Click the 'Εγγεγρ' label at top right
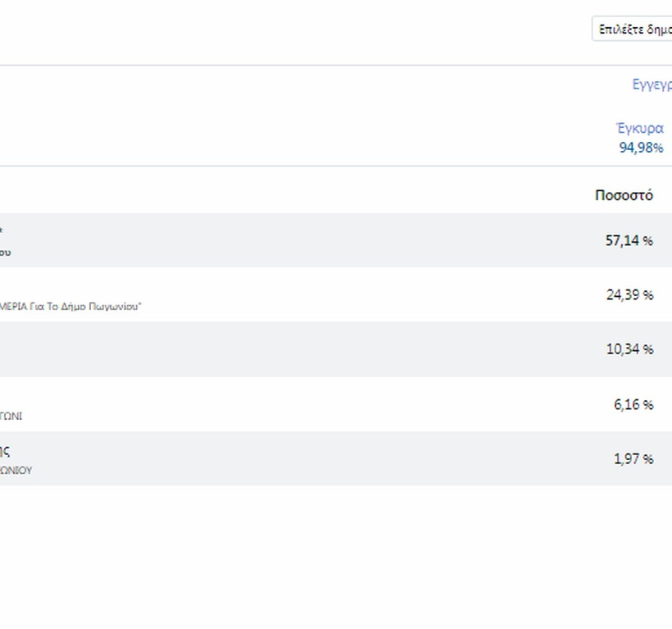 (652, 84)
